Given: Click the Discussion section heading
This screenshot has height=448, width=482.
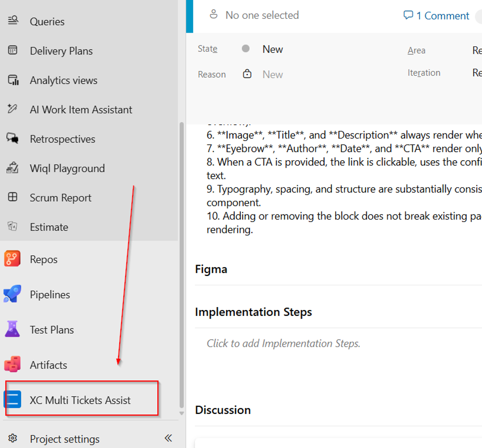Looking at the screenshot, I should [222, 410].
